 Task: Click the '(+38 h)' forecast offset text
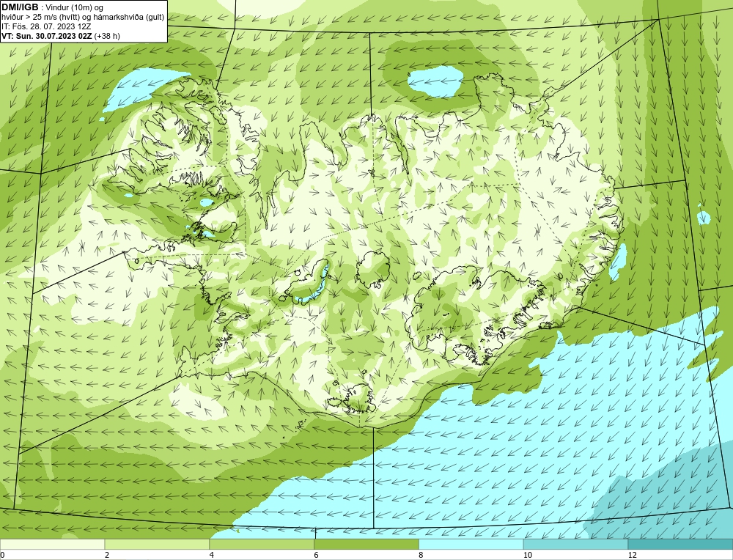coord(107,36)
